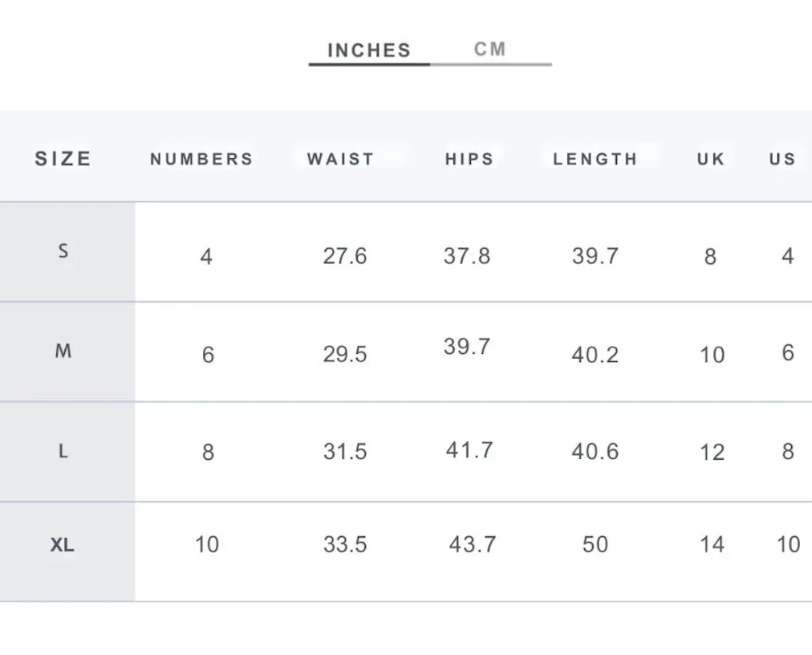Select the INCHES tab

coord(369,51)
